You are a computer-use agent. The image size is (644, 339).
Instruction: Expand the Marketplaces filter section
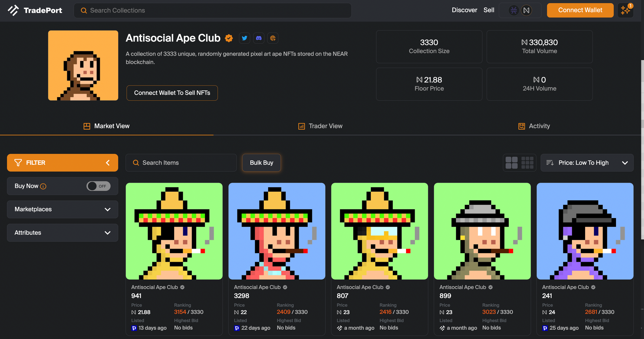[x=62, y=209]
